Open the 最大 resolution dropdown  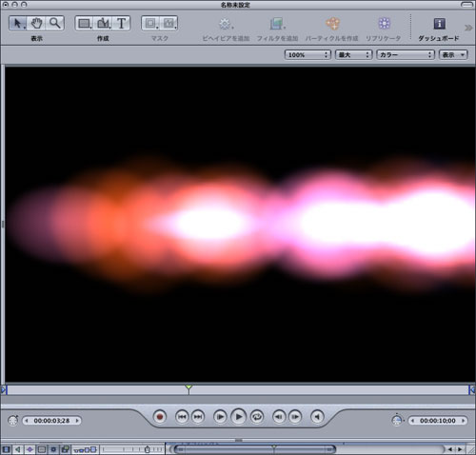click(x=353, y=55)
